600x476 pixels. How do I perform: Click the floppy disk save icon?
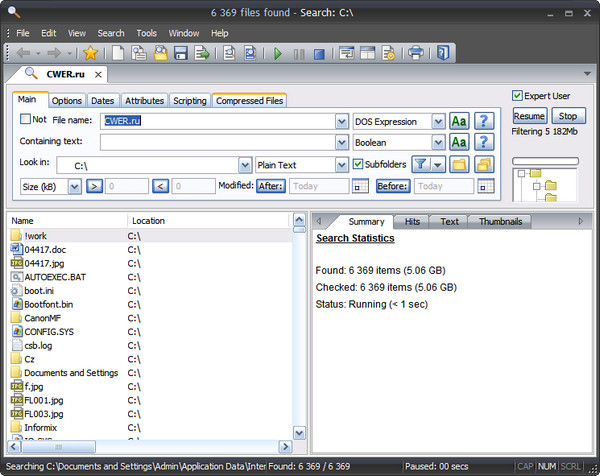click(x=180, y=53)
